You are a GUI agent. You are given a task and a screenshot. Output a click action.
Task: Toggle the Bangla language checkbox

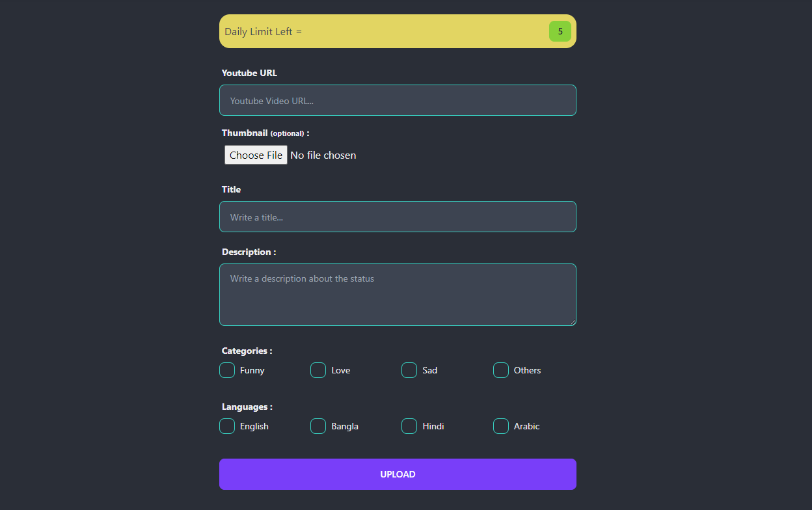click(318, 426)
